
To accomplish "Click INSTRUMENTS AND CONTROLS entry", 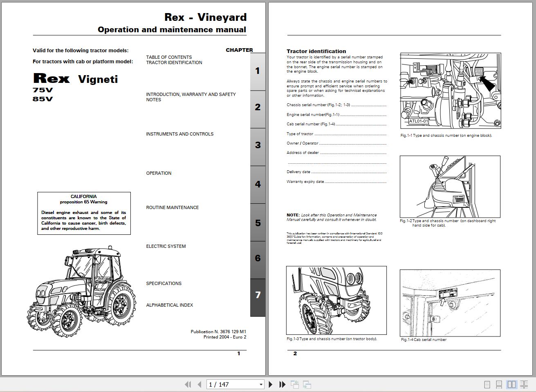I will pyautogui.click(x=180, y=134).
